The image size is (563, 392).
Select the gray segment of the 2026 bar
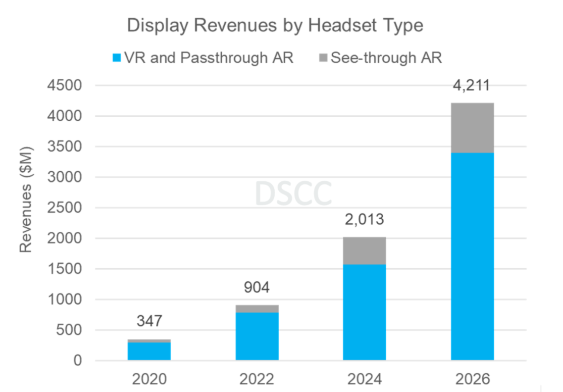pos(473,126)
